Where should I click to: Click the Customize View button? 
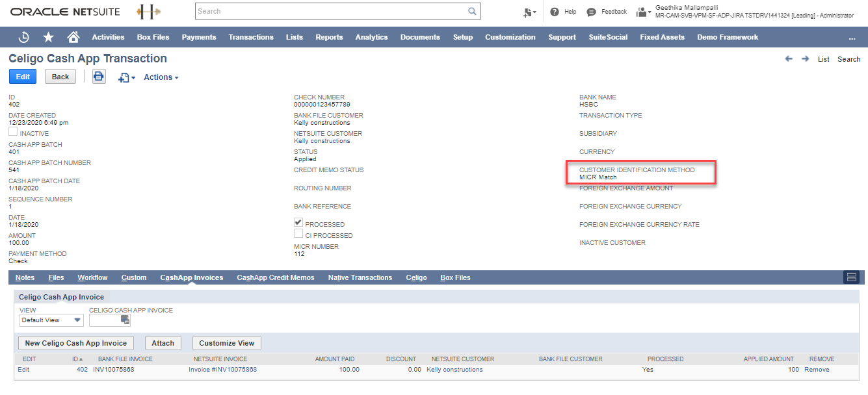[227, 343]
